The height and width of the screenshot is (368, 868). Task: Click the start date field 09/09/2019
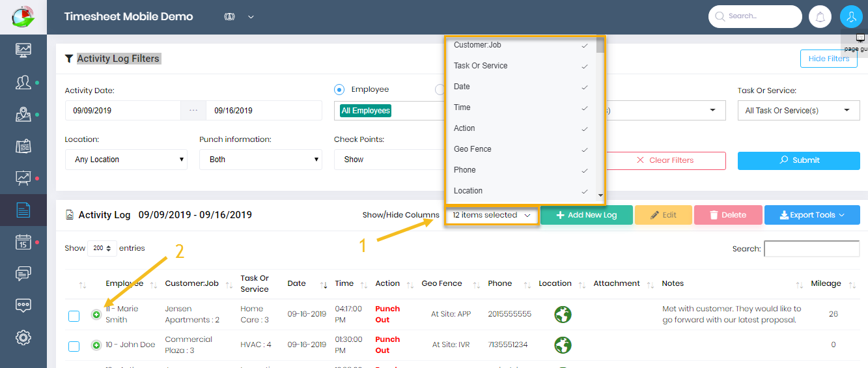[123, 111]
